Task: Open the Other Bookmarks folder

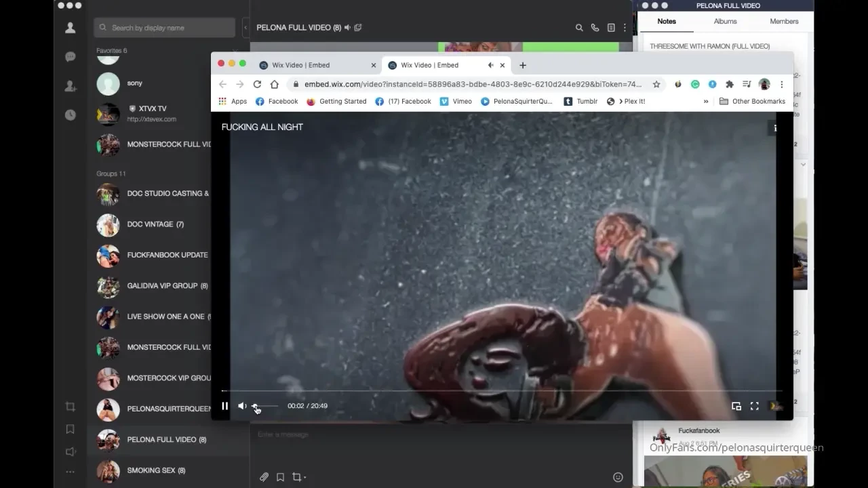Action: [x=752, y=102]
